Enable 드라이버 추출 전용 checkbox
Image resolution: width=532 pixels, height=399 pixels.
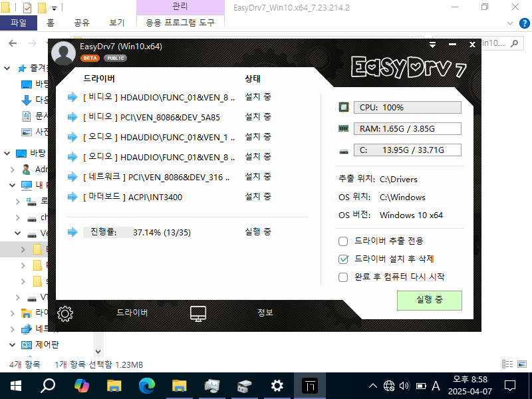coord(343,241)
